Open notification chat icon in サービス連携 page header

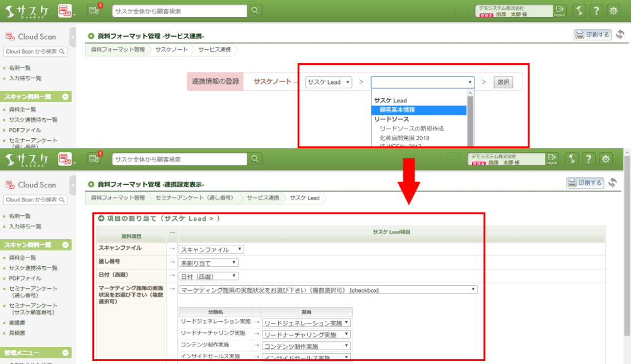click(x=94, y=11)
